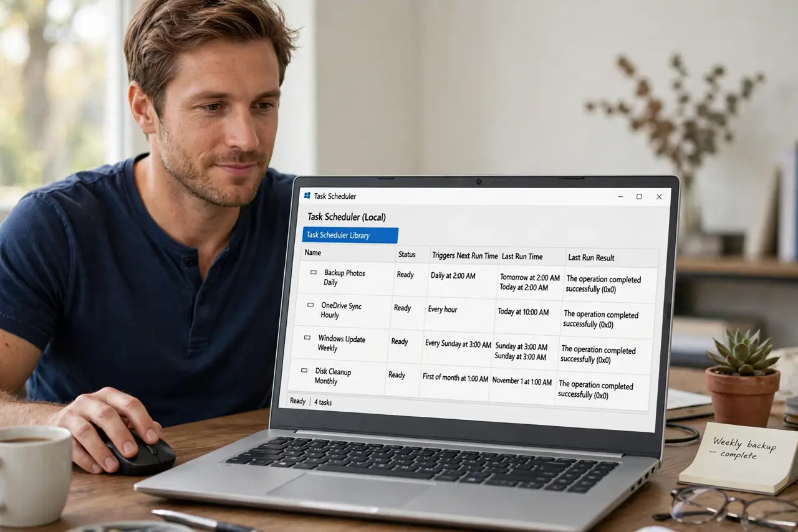Select the OneDrive Sync Hourly task name
The height and width of the screenshot is (532, 798).
[340, 310]
